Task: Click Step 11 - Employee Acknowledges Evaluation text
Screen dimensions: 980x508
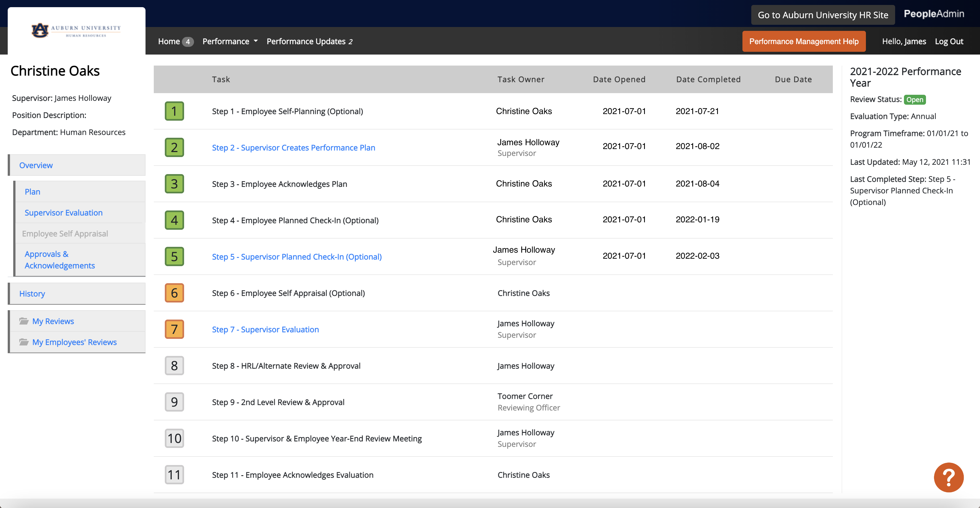Action: 293,475
